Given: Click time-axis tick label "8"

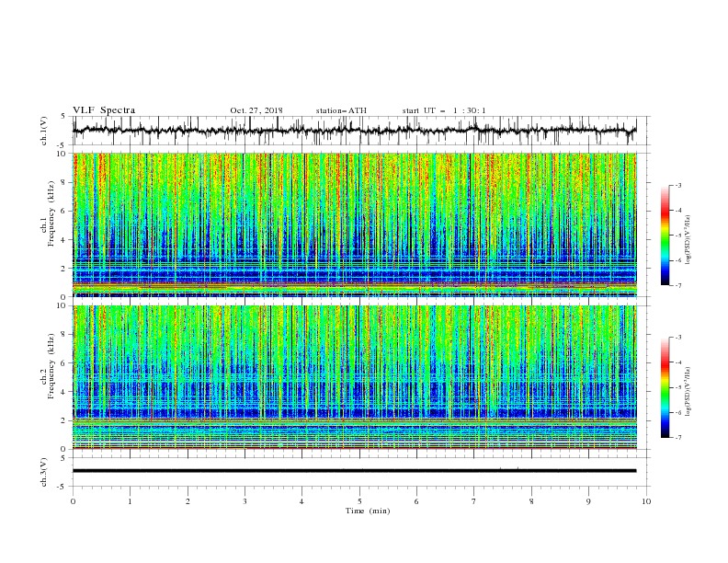Looking at the screenshot, I should (531, 501).
